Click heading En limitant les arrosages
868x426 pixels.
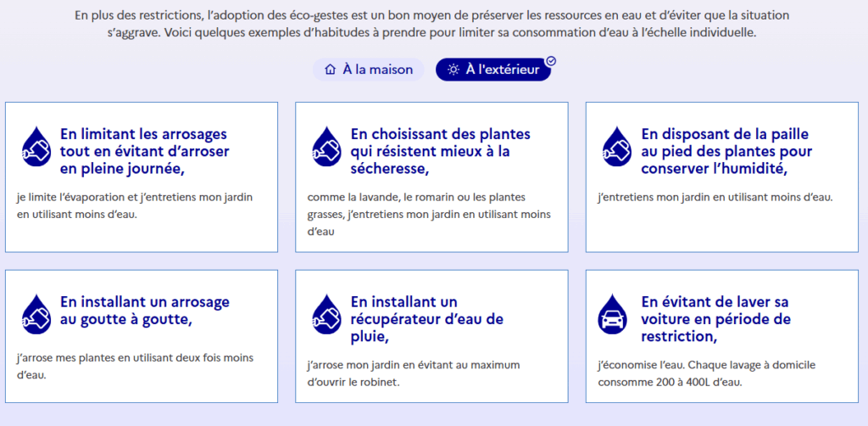pos(144,152)
